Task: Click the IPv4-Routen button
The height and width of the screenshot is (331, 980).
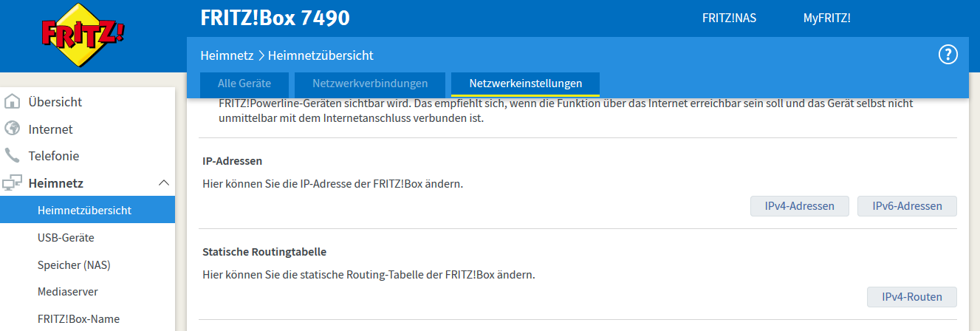Action: click(x=912, y=297)
